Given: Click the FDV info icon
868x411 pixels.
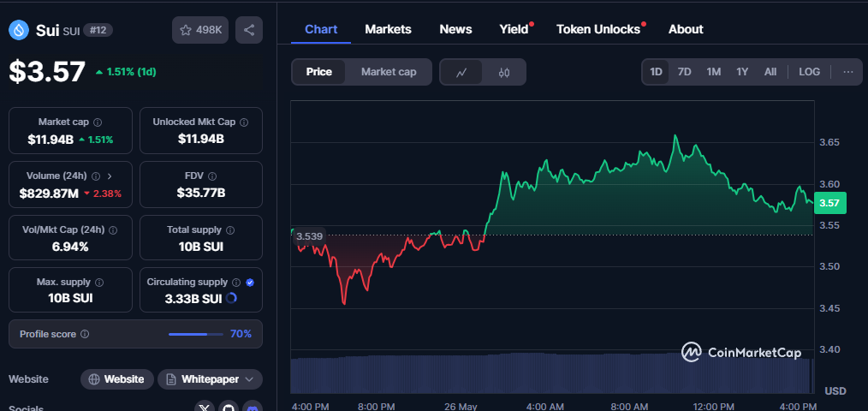Looking at the screenshot, I should 212,176.
